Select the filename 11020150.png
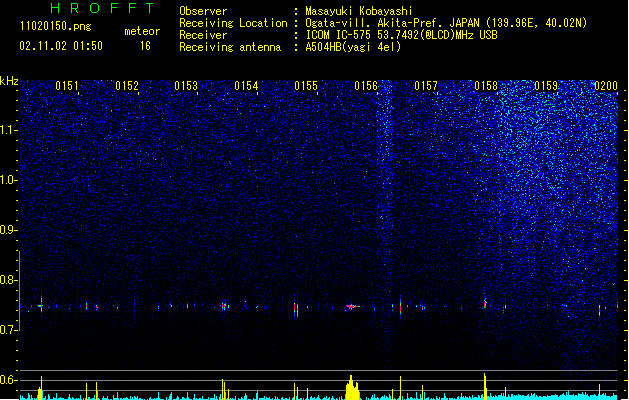The height and width of the screenshot is (400, 629). click(56, 26)
